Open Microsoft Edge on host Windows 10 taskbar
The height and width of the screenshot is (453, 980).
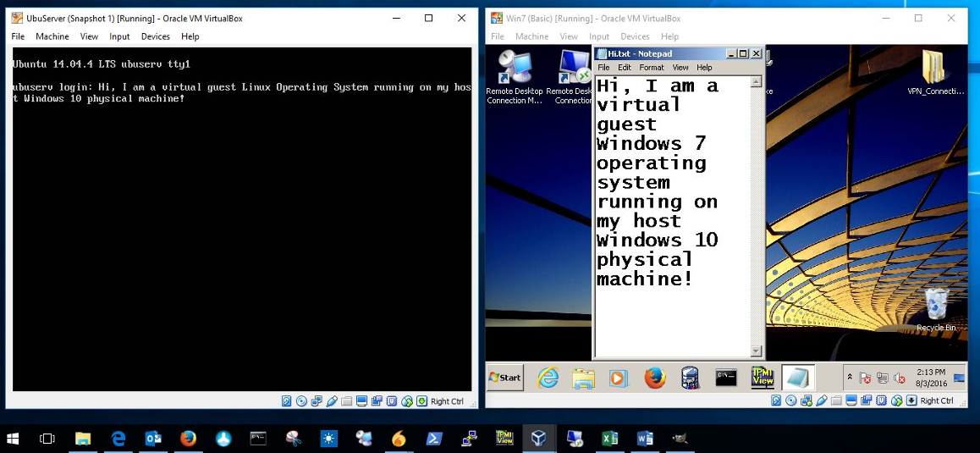[118, 439]
